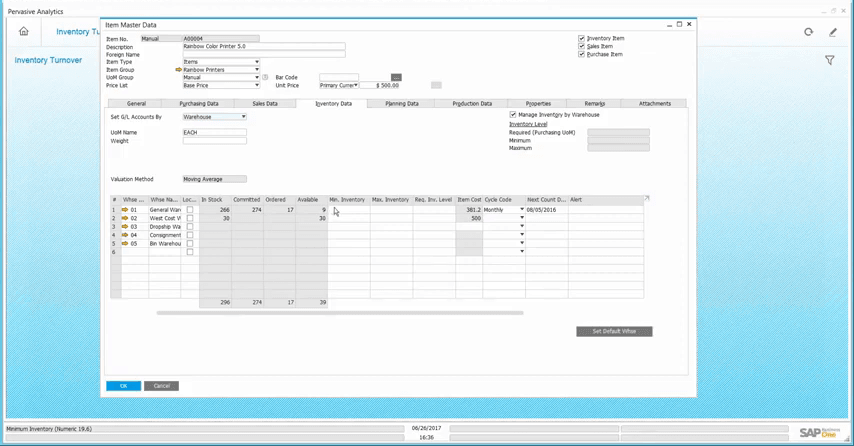854x446 pixels.
Task: Click the Unit Price value field
Action: point(380,85)
